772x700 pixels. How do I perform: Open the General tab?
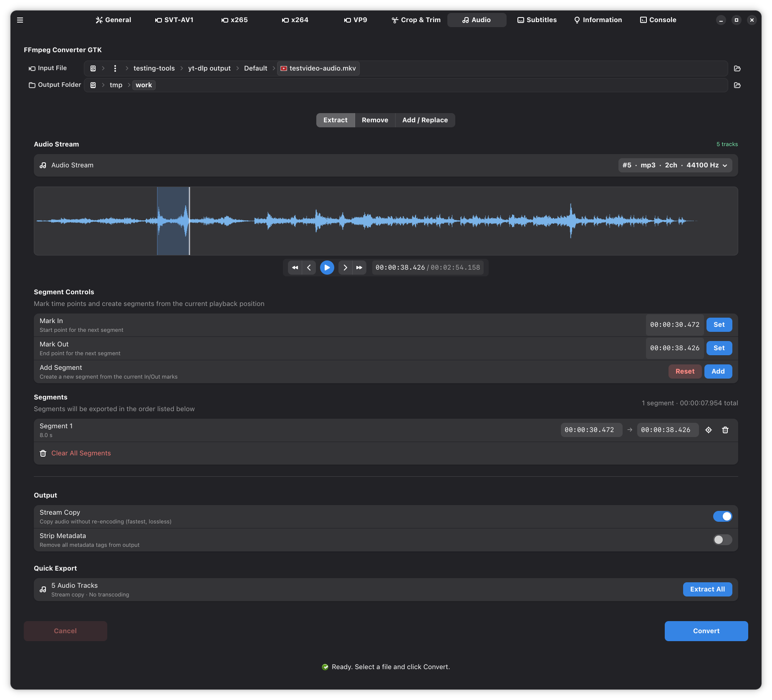click(114, 20)
